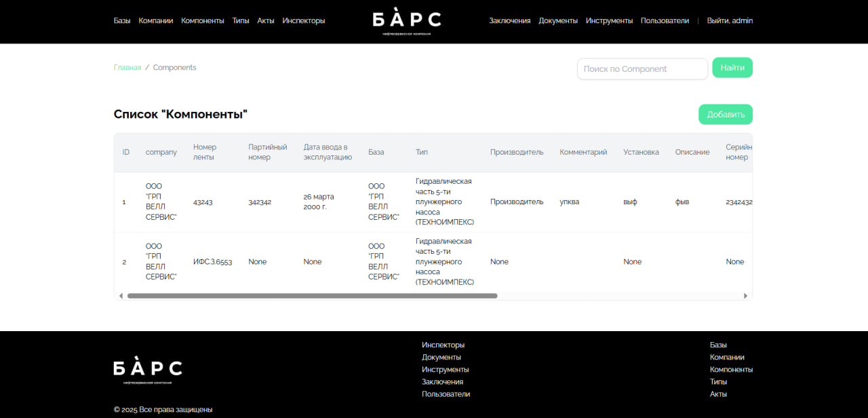Click the table's right scroll arrow
Image resolution: width=868 pixels, height=418 pixels.
pyautogui.click(x=745, y=296)
